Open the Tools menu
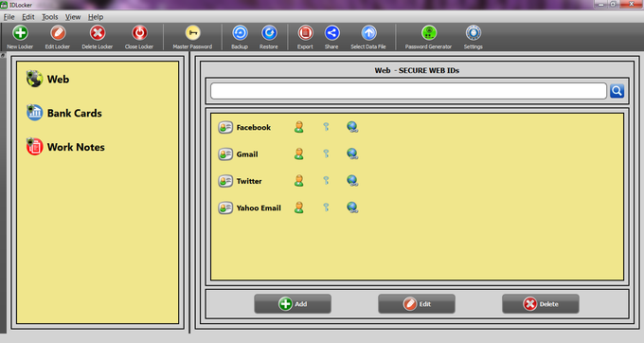 coord(49,17)
